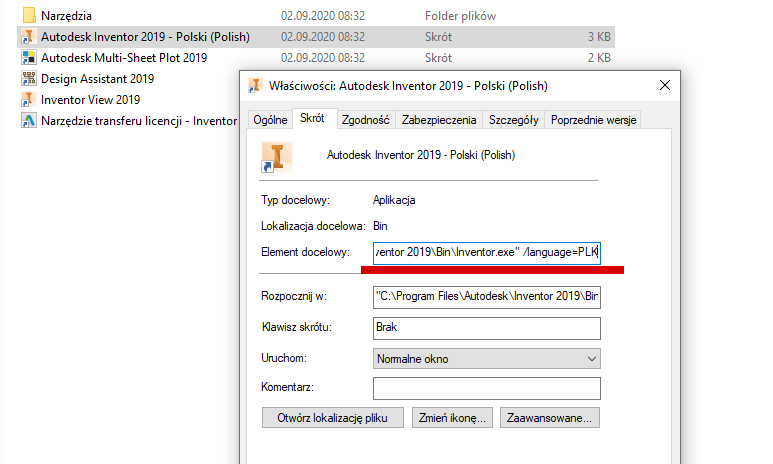Click the Inventor icon in dialog title bar
This screenshot has width=773, height=464.
tap(255, 86)
